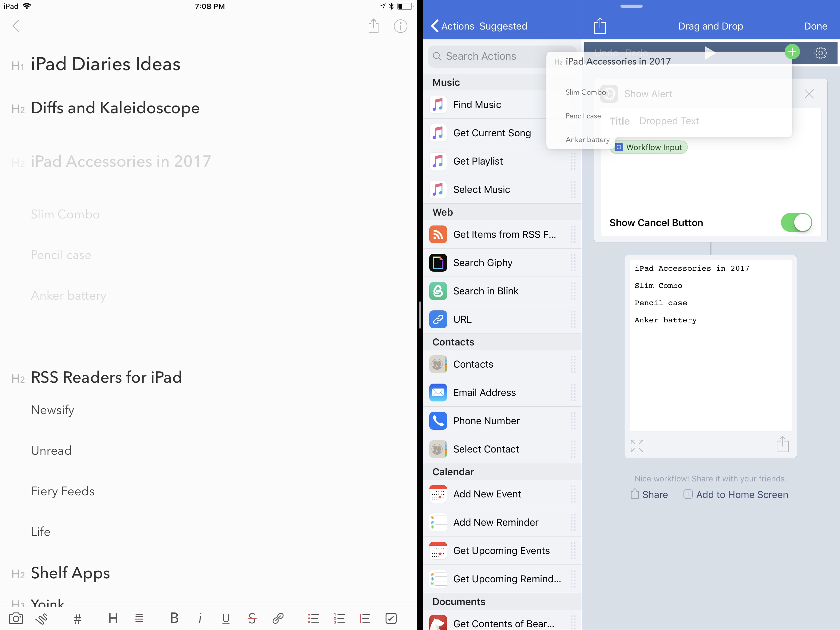840x630 pixels.
Task: Tap the share icon beside Drag and Drop
Action: pyautogui.click(x=600, y=26)
